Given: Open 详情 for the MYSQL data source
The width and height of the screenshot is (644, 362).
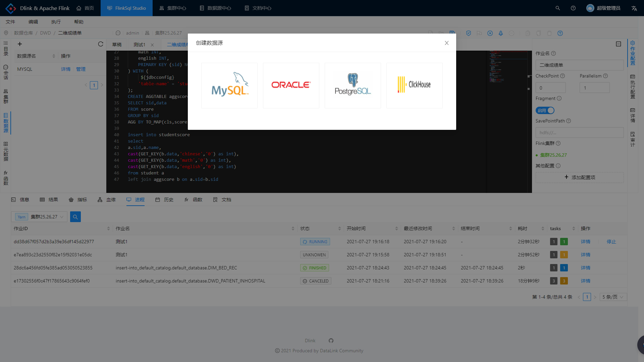Looking at the screenshot, I should point(66,69).
